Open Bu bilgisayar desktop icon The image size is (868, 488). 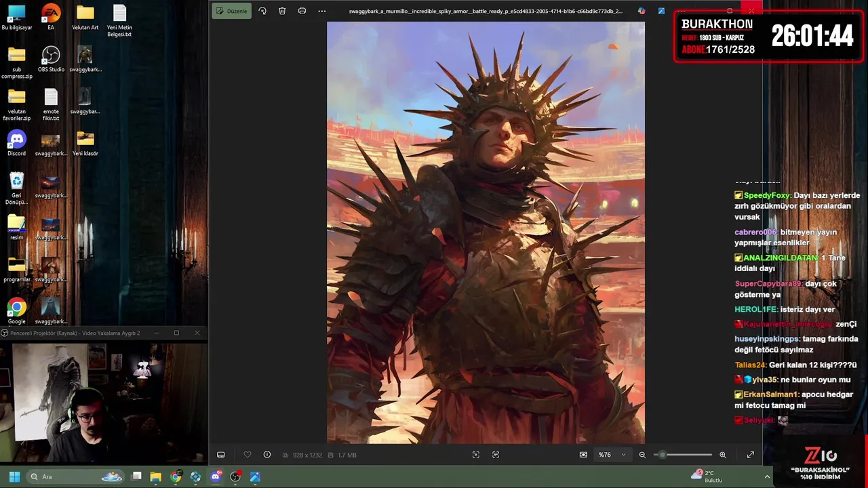pos(17,18)
